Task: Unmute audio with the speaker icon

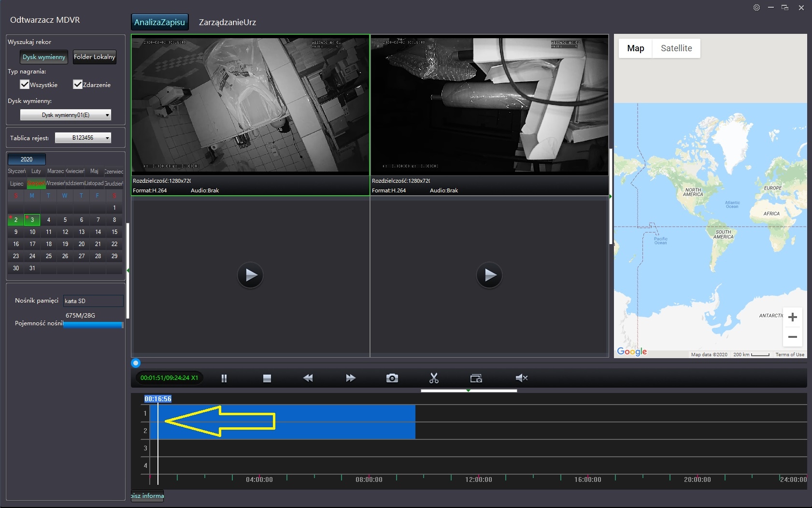Action: coord(521,378)
